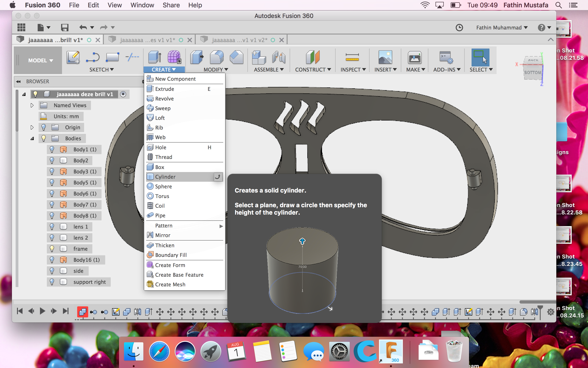Toggle visibility bulb for Bodies folder
588x368 pixels.
pyautogui.click(x=44, y=138)
